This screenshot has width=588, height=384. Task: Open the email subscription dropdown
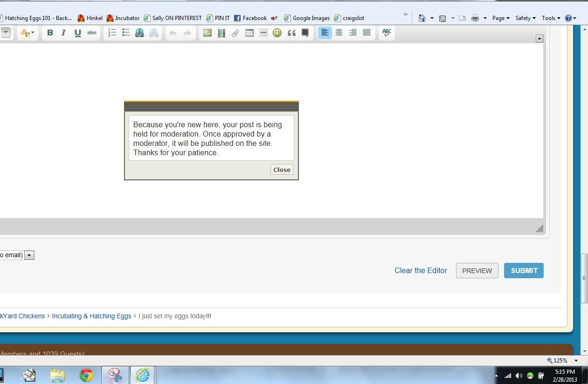(29, 255)
